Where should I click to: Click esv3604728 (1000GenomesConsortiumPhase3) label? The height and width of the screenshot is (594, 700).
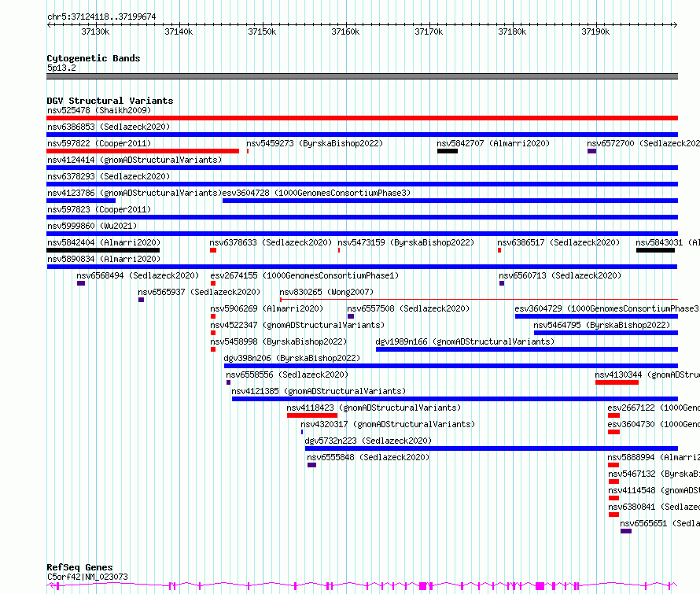316,193
